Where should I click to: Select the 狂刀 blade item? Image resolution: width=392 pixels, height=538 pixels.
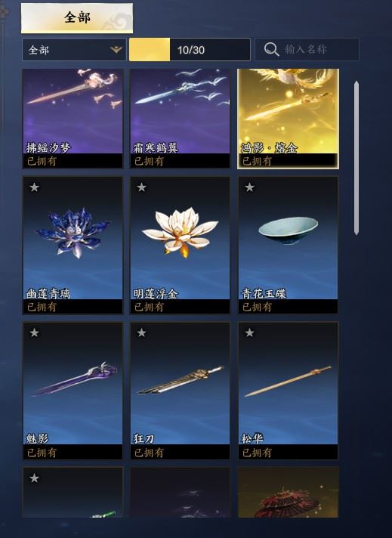point(180,391)
